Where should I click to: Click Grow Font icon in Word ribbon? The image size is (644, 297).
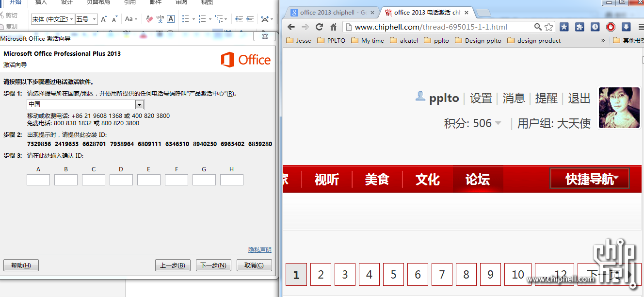[104, 19]
